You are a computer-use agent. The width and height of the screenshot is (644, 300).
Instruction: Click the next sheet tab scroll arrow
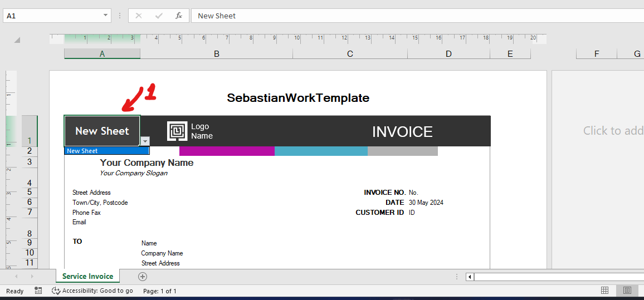click(x=32, y=277)
